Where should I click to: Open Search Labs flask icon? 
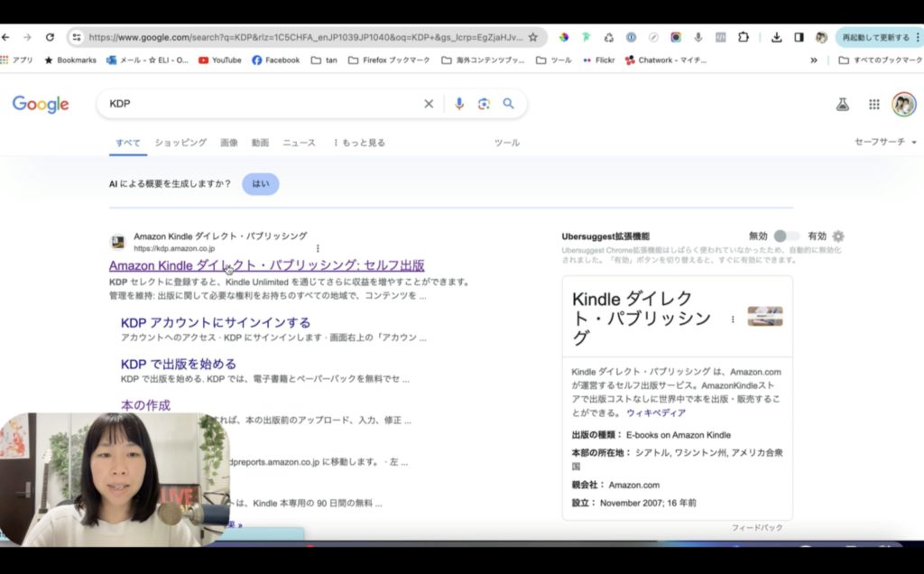pyautogui.click(x=843, y=105)
